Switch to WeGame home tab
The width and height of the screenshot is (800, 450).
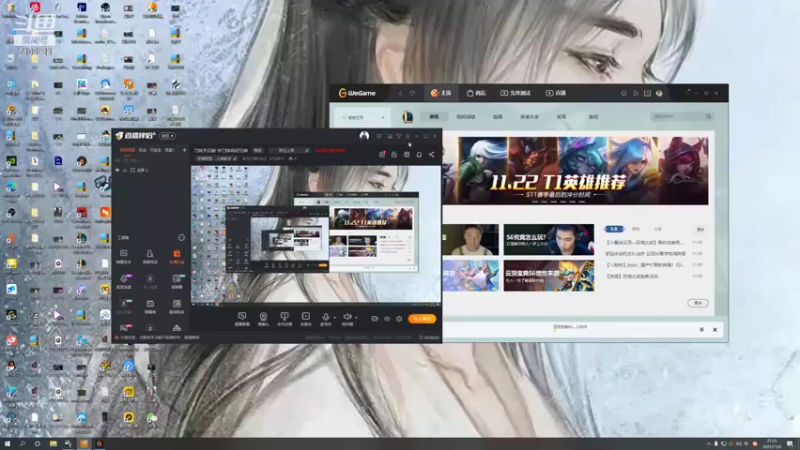[x=441, y=93]
